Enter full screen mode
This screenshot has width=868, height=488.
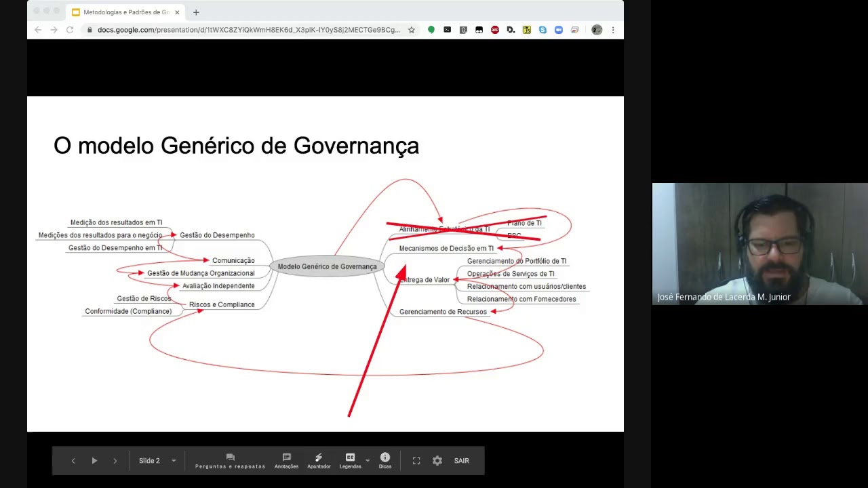click(416, 461)
